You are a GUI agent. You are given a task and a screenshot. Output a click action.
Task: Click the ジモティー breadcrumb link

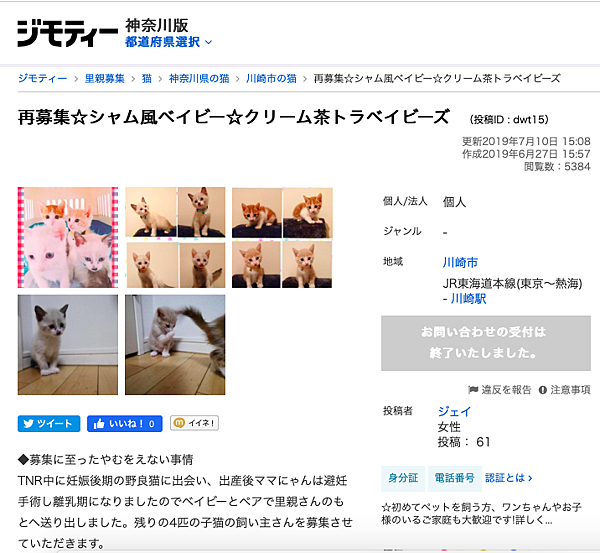click(42, 78)
